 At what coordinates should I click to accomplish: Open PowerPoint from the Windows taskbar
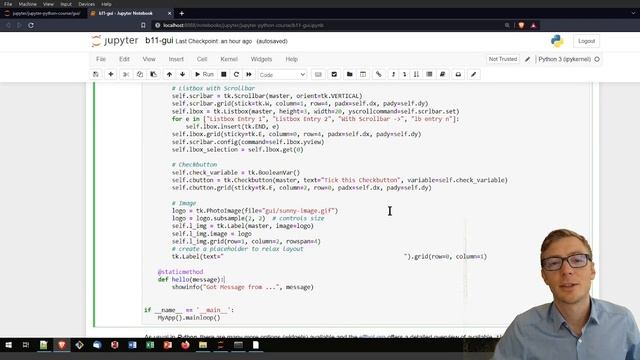(x=168, y=345)
